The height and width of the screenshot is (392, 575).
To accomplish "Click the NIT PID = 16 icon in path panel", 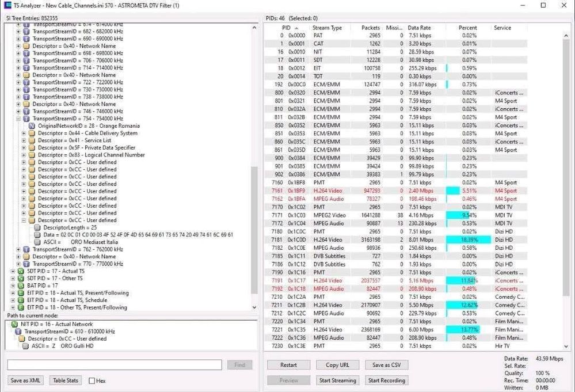I will pos(15,324).
